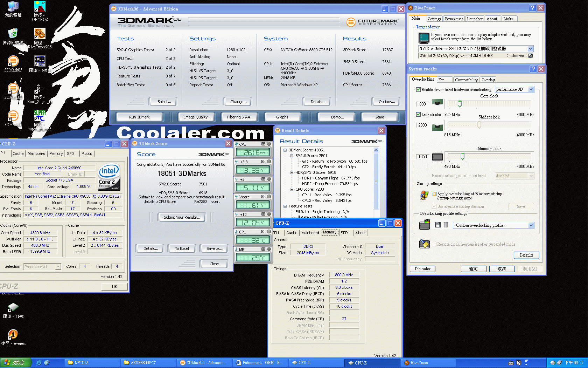Close the MB temperature monitor widget

tap(269, 249)
